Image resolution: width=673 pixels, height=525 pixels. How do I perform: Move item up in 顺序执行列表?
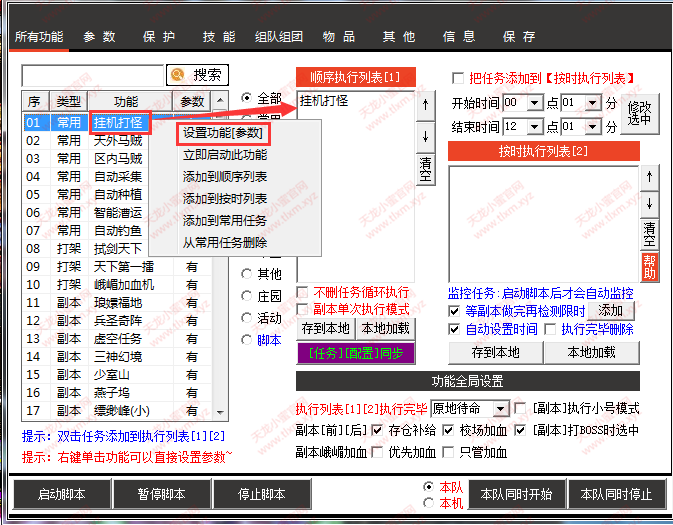[x=425, y=105]
